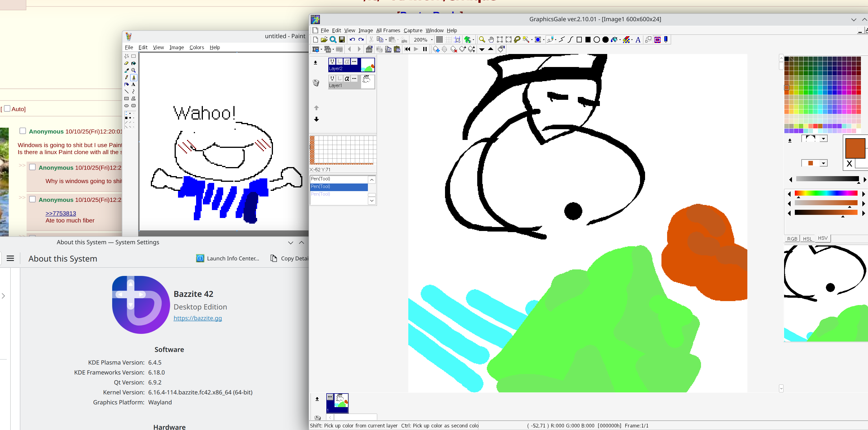Toggle the Auto checkbox
Image resolution: width=868 pixels, height=430 pixels.
(7, 109)
